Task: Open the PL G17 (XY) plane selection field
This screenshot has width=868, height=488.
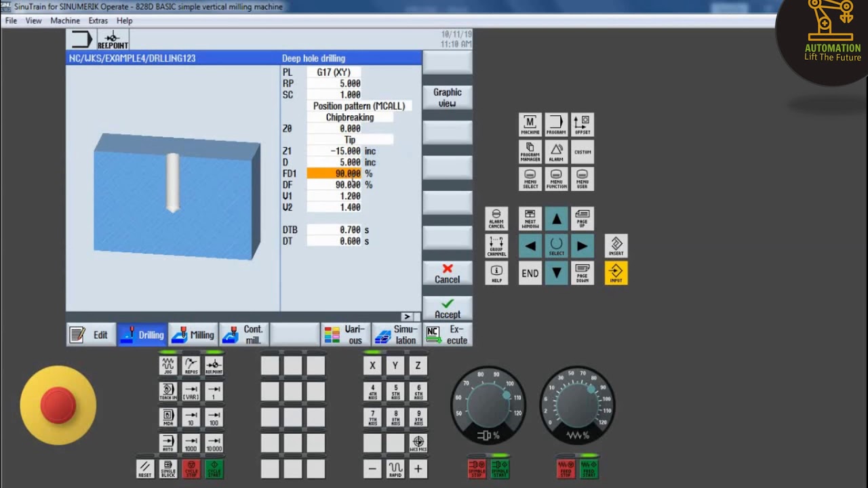Action: click(x=334, y=72)
